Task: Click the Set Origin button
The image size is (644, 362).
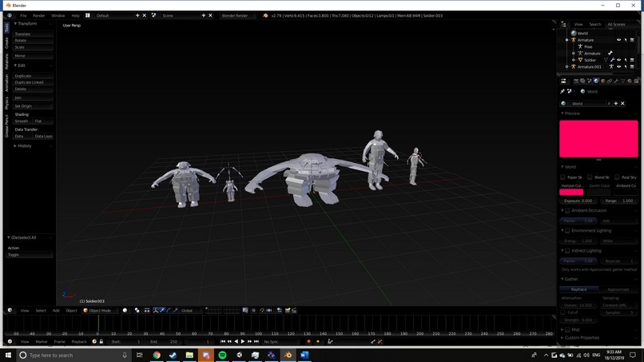Action: (x=32, y=105)
